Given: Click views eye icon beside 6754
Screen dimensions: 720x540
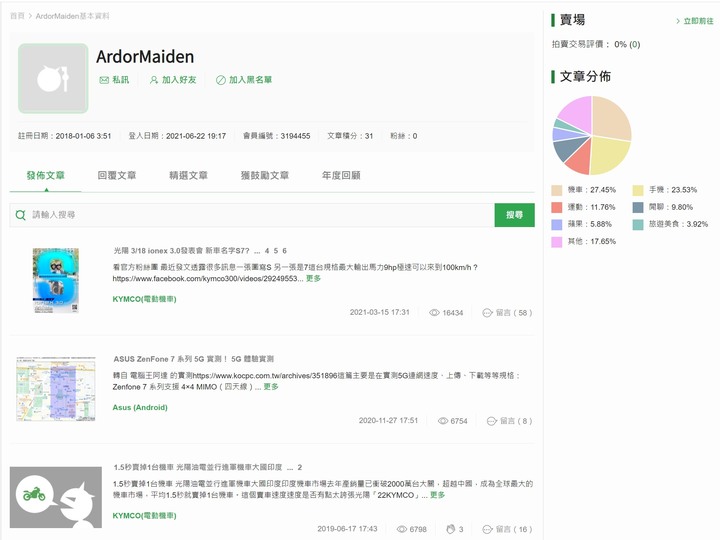Looking at the screenshot, I should (x=443, y=421).
